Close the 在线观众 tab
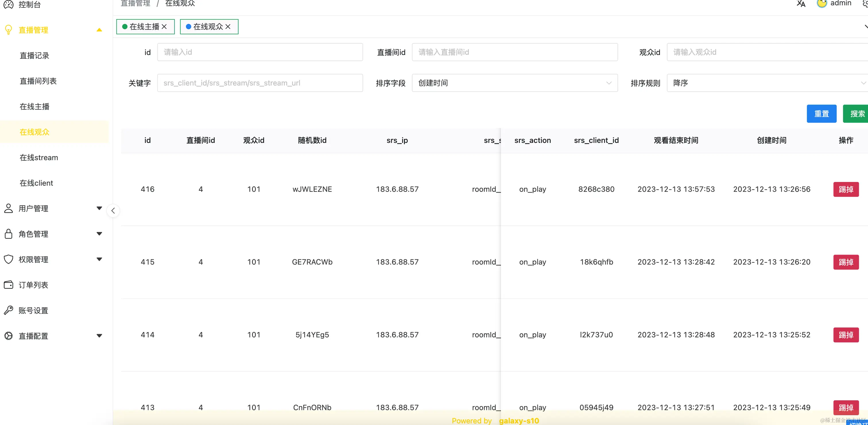The image size is (868, 425). (228, 27)
